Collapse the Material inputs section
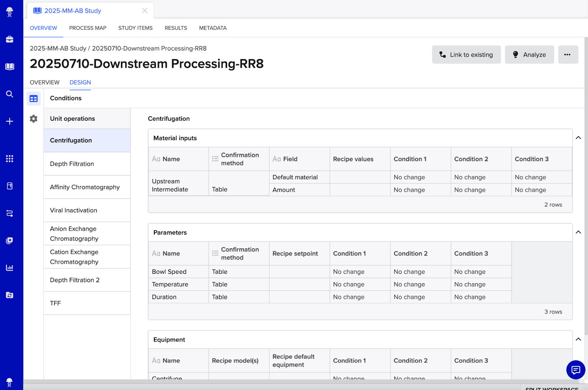 point(578,138)
